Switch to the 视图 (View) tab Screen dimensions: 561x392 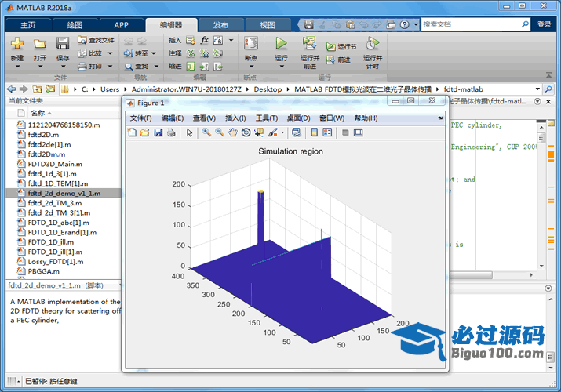coord(268,25)
